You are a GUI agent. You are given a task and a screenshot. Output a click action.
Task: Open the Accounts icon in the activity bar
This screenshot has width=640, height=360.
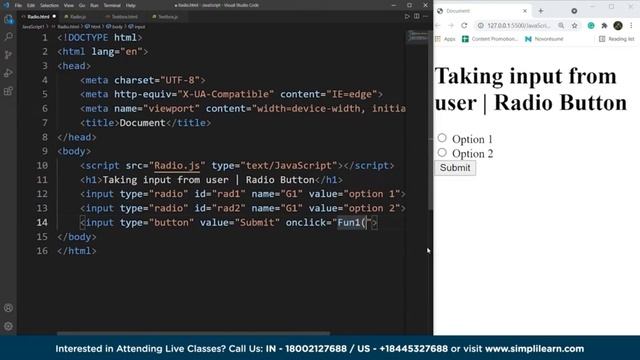coord(8,308)
